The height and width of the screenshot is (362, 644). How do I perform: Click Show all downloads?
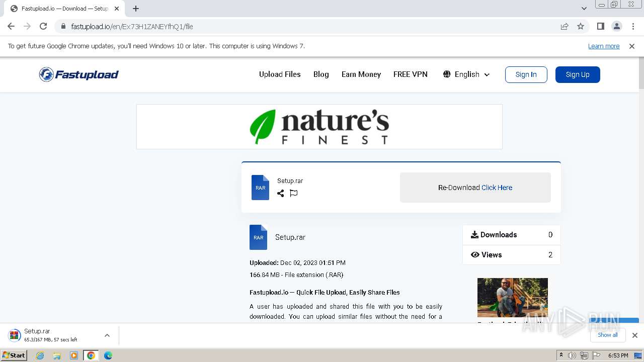607,335
